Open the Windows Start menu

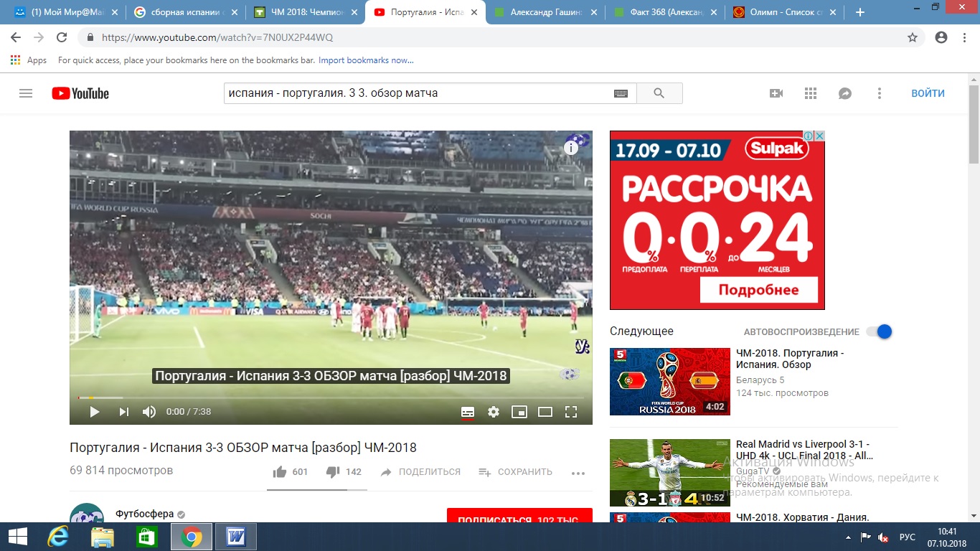[x=17, y=537]
